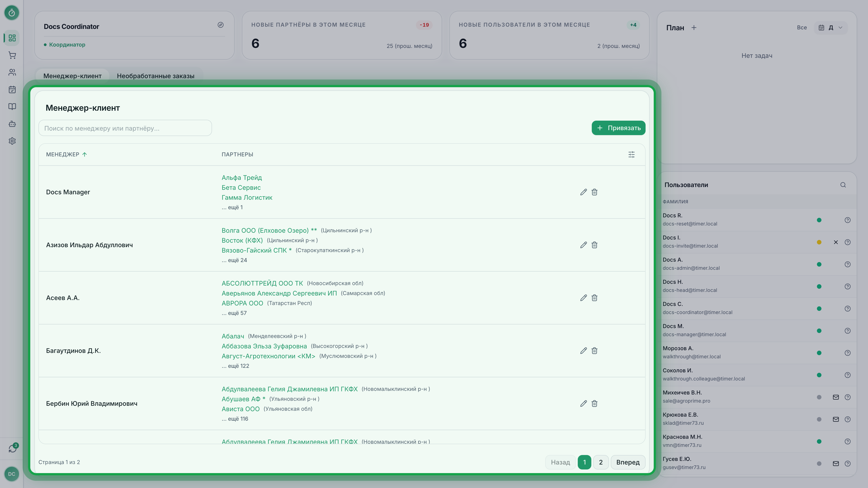The image size is (868, 488).
Task: Click the +4 new users badge
Action: (633, 25)
